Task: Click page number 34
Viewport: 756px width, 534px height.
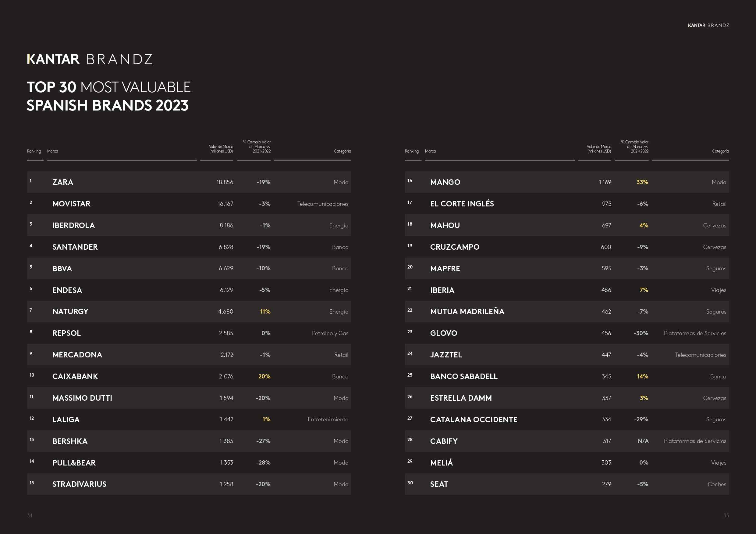Action: (x=30, y=515)
